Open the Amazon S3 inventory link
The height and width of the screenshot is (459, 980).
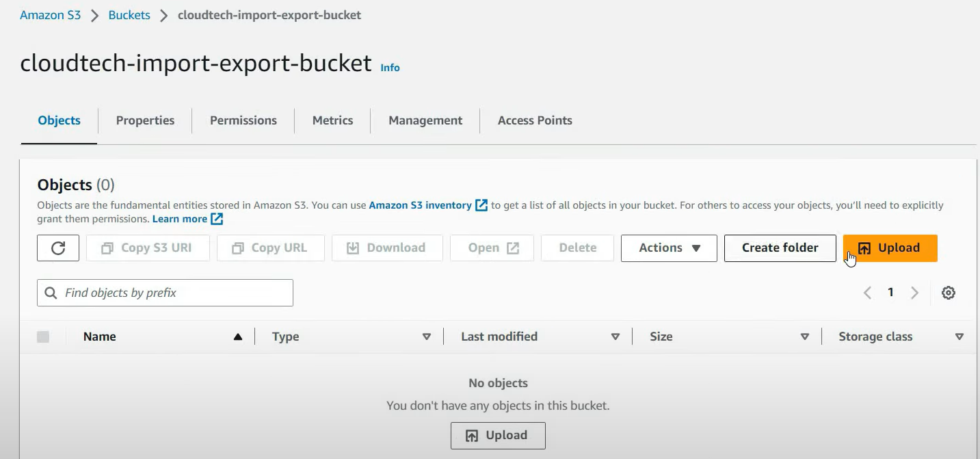pyautogui.click(x=420, y=205)
